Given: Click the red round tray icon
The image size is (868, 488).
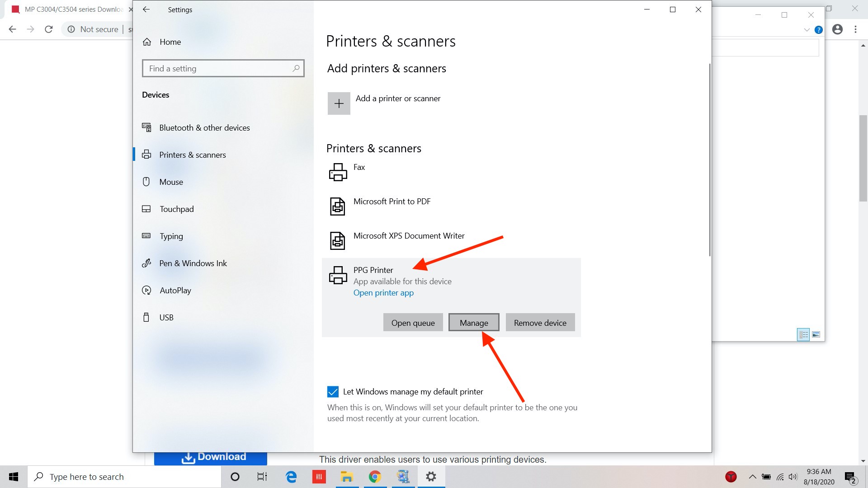Looking at the screenshot, I should [731, 477].
